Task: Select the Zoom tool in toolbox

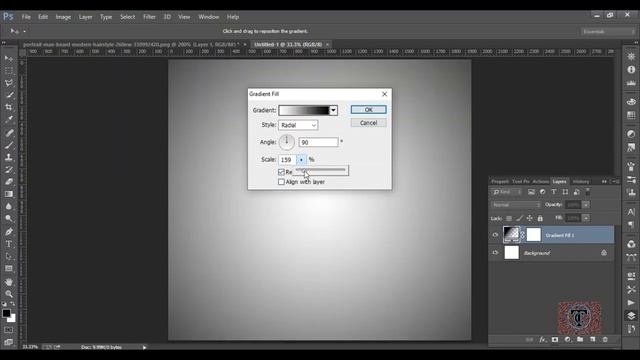Action: [9, 293]
